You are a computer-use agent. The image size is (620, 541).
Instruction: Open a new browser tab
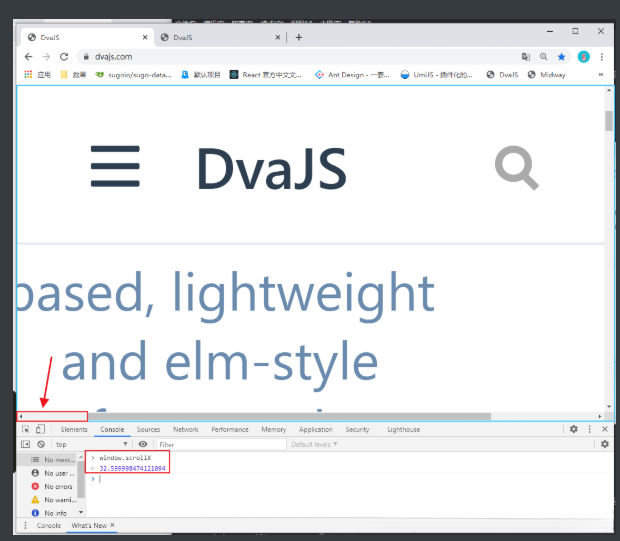(299, 37)
